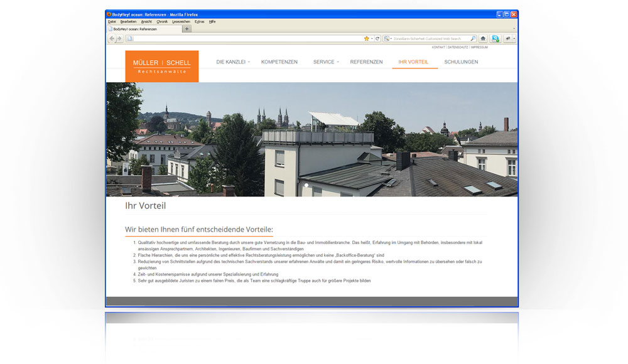Click the browser Forward arrow button
Screen dimensions: 628x364
[119, 39]
